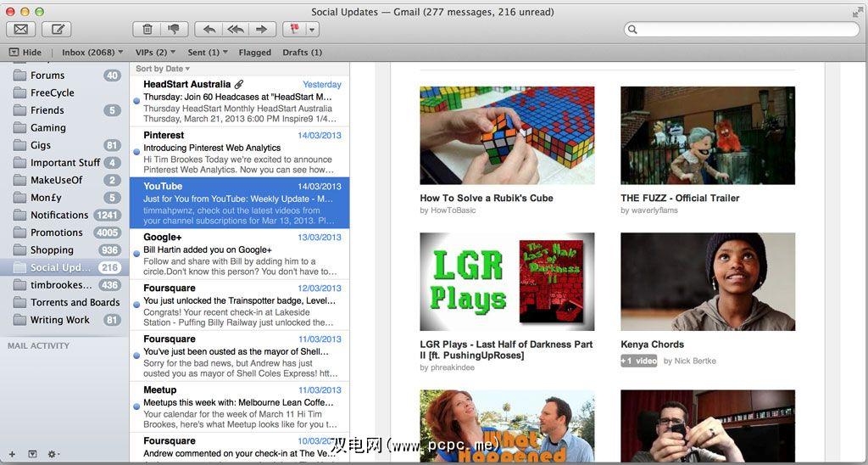This screenshot has width=868, height=465.
Task: Select the FreeCycle folder
Action: (64, 92)
